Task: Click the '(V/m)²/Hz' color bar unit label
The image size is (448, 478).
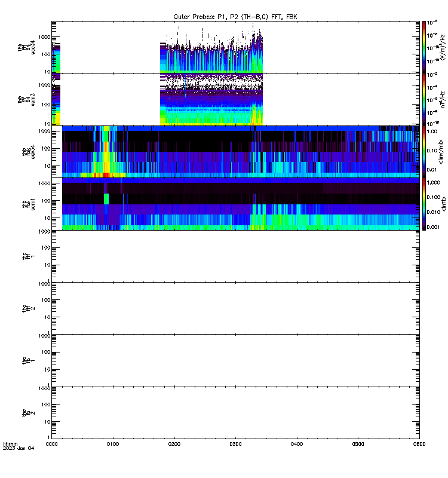Action: 443,47
